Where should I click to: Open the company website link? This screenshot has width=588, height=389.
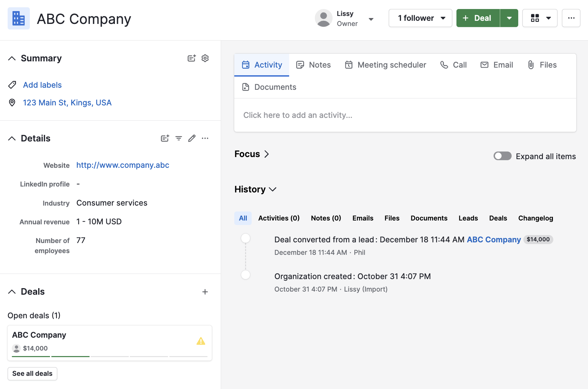coord(123,165)
